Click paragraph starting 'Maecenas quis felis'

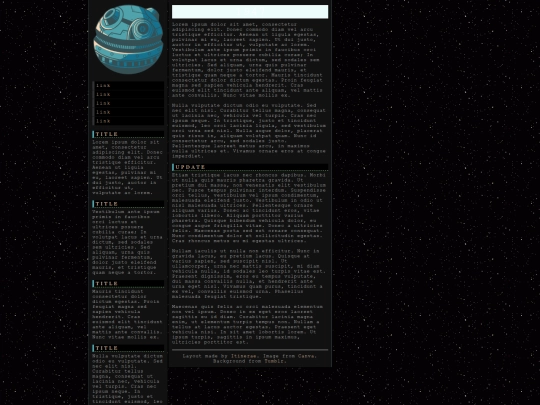click(247, 324)
